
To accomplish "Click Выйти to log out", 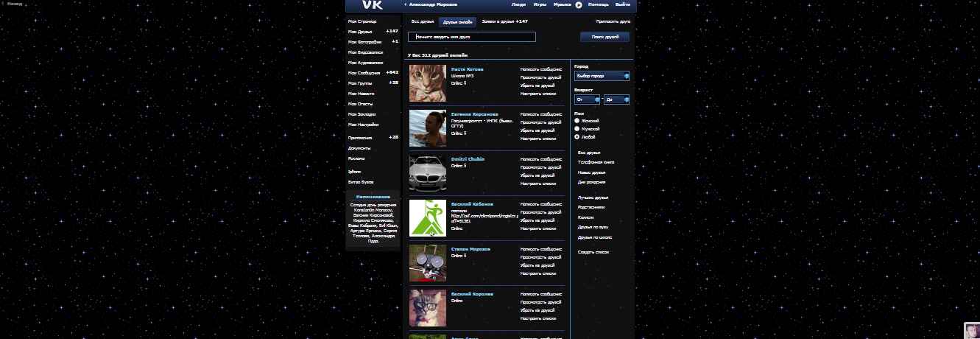I will (x=623, y=4).
